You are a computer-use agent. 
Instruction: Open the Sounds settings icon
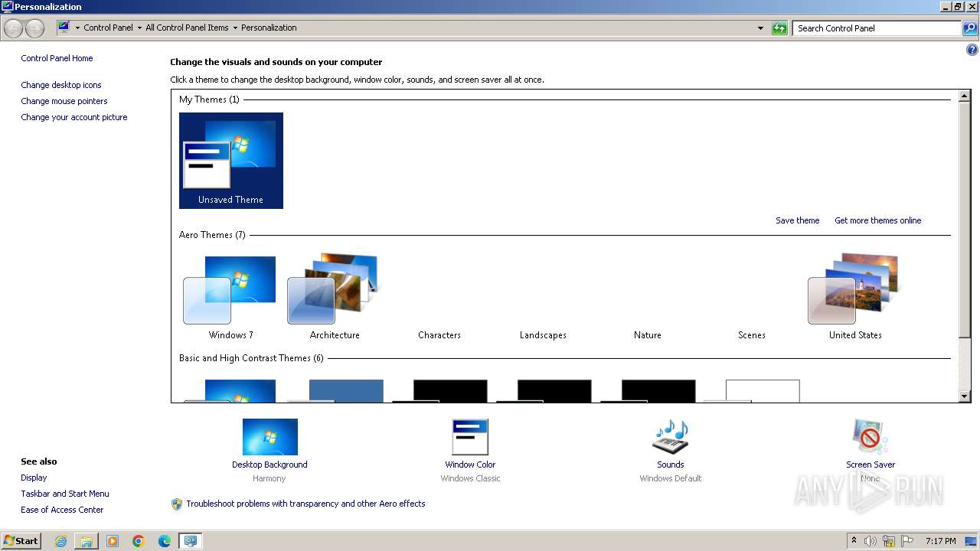click(670, 437)
